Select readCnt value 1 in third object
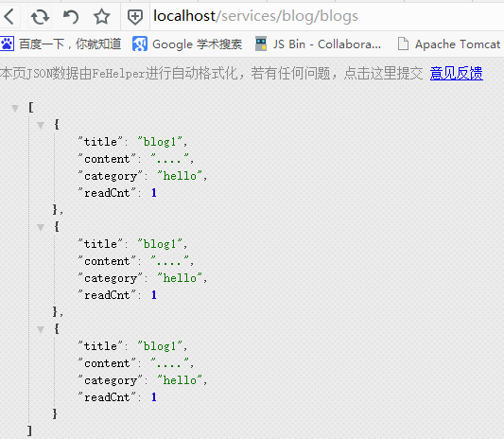 154,397
